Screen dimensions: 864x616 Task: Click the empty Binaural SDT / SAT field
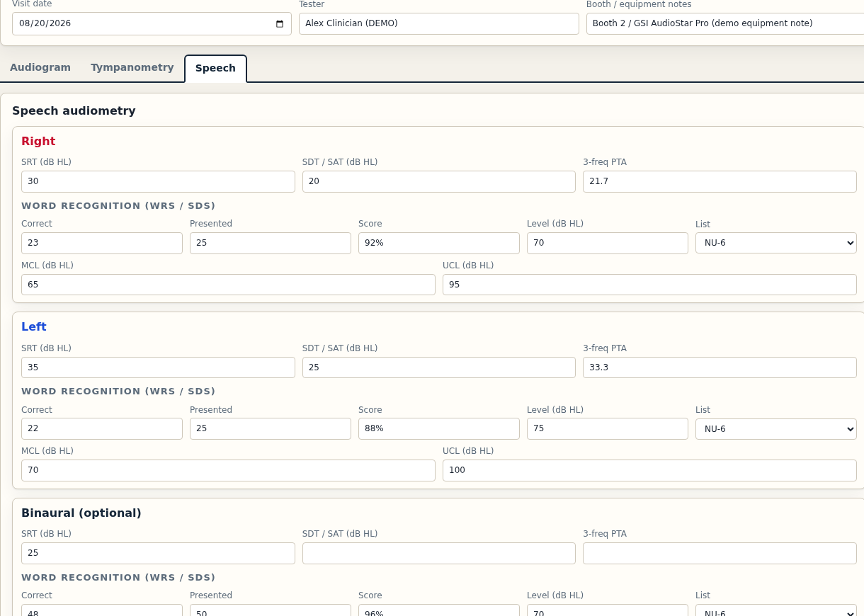pos(439,553)
